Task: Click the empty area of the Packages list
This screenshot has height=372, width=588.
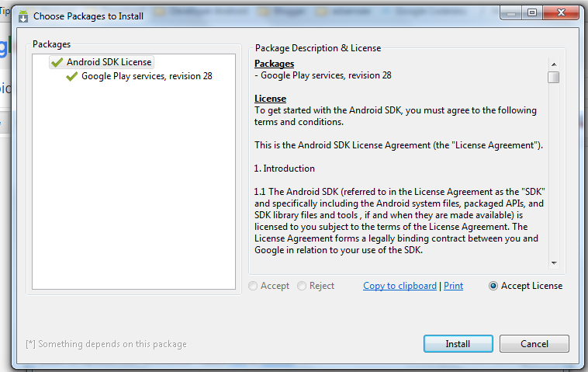Action: pos(133,194)
